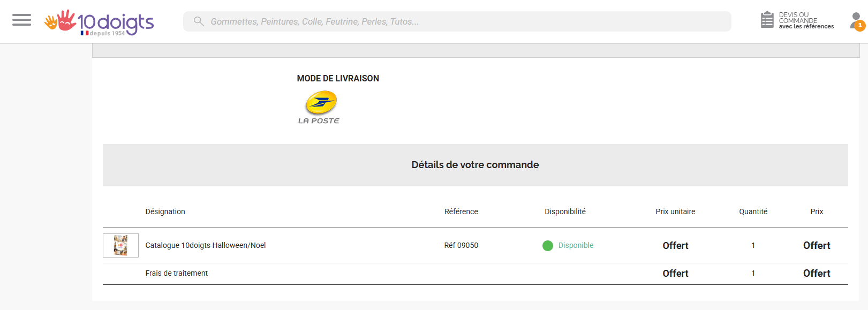Click the 'Désignation' column header
The image size is (868, 310).
[x=165, y=211]
